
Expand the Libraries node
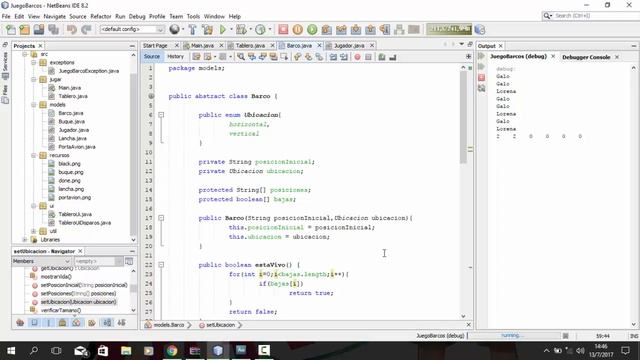click(x=25, y=240)
